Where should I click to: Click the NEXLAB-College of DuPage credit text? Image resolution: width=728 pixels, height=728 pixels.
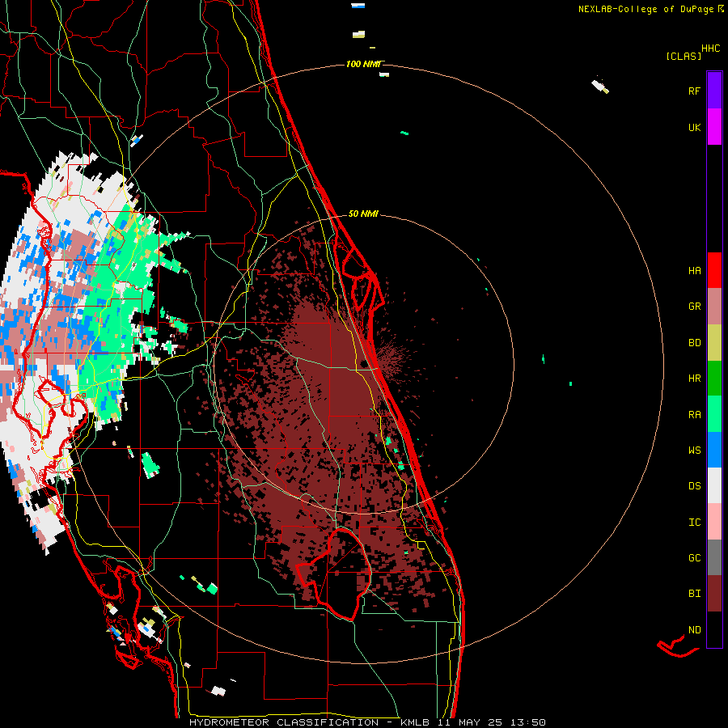[645, 9]
